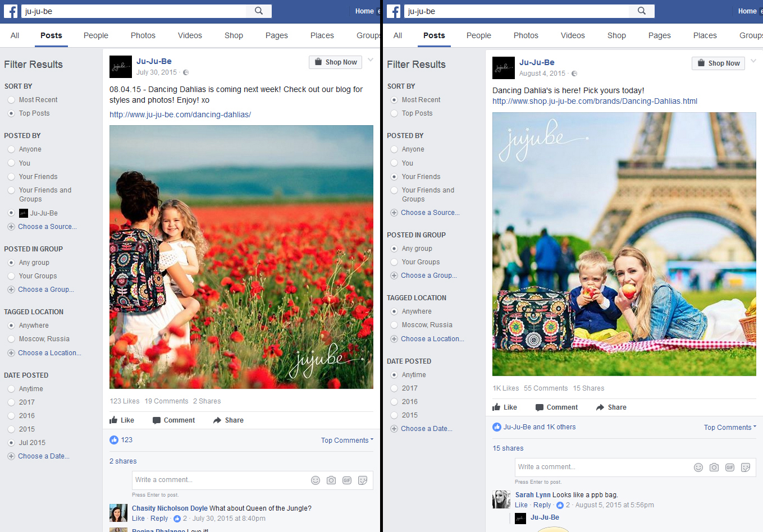The image size is (763, 532).
Task: Open Choose a Group in left window
Action: tap(45, 290)
